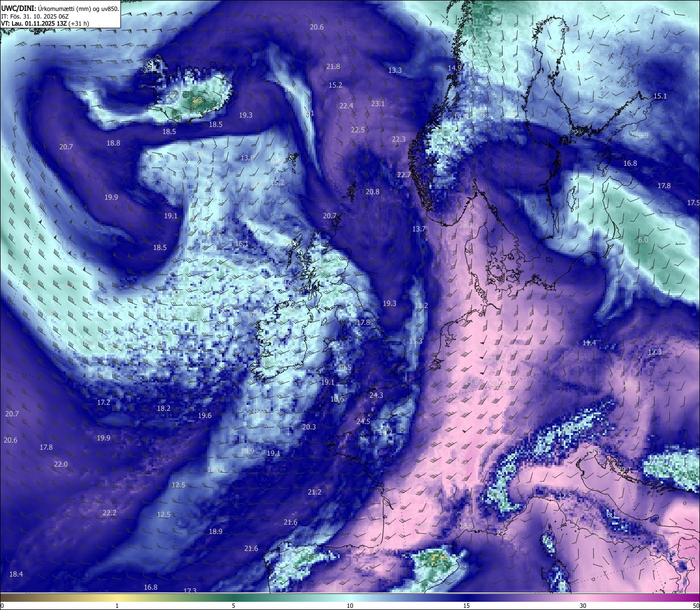Click the colorbar tick label 15
The image size is (700, 610).
click(466, 605)
